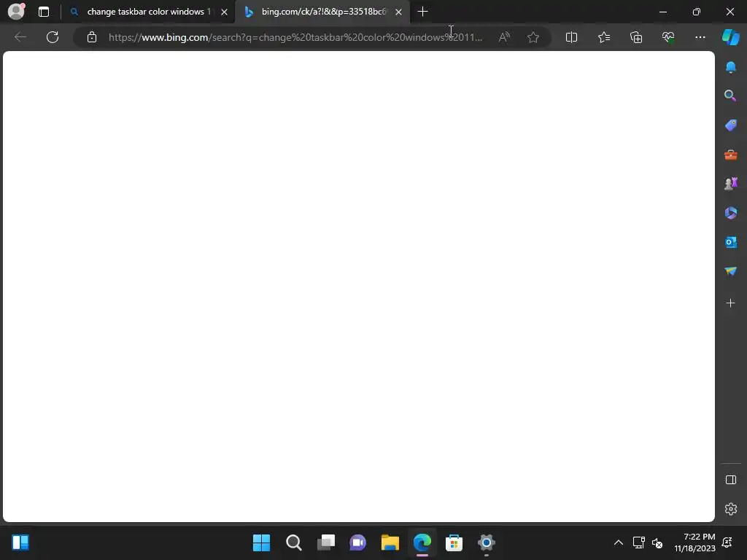Open sidebar settings gear
This screenshot has height=560, width=747.
(x=731, y=508)
